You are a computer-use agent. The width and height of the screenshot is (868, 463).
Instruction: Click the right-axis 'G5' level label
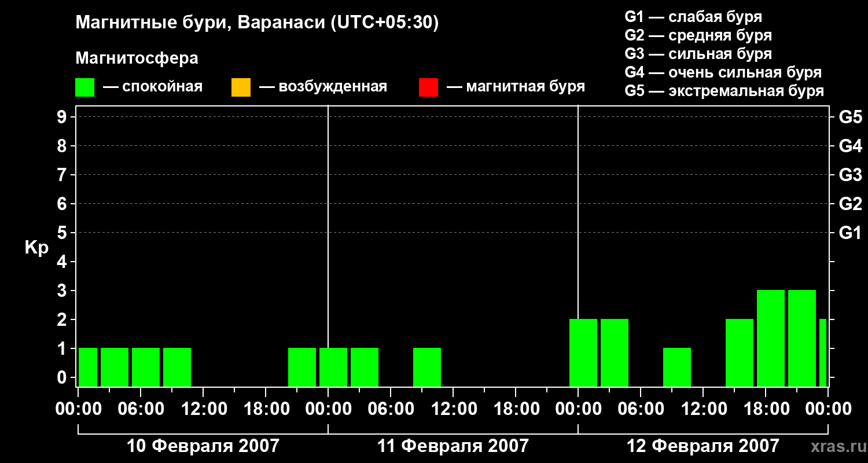click(851, 117)
